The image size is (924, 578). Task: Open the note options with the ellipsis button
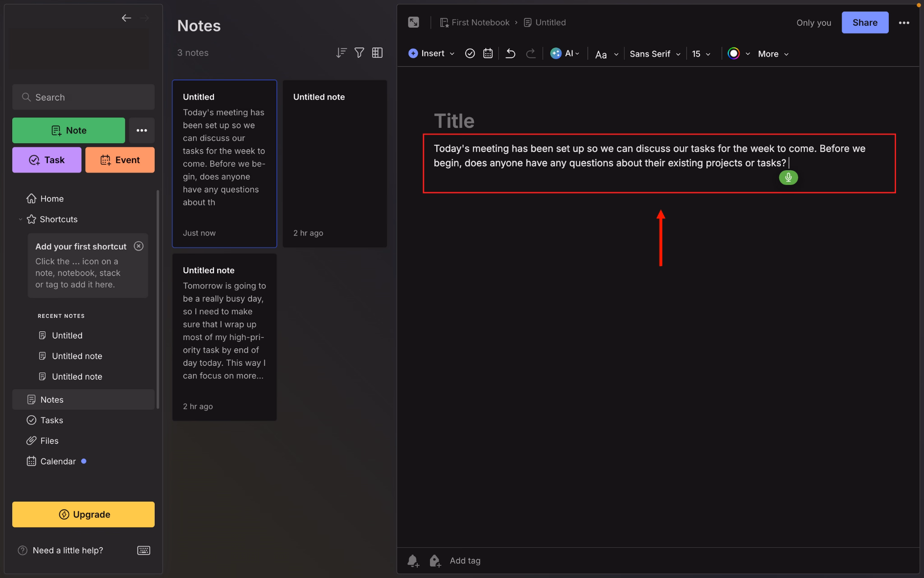click(x=904, y=22)
